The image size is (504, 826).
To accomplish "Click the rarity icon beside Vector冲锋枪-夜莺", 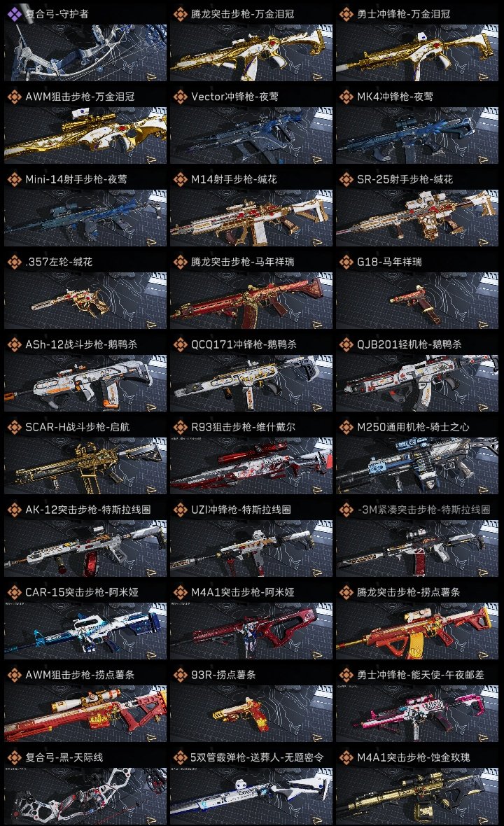I will point(180,97).
